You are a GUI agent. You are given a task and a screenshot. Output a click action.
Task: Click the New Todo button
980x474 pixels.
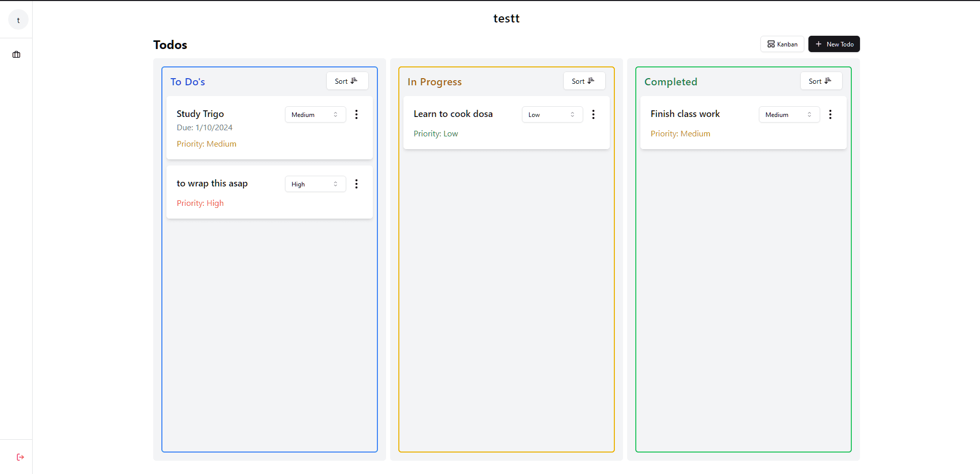click(x=834, y=44)
